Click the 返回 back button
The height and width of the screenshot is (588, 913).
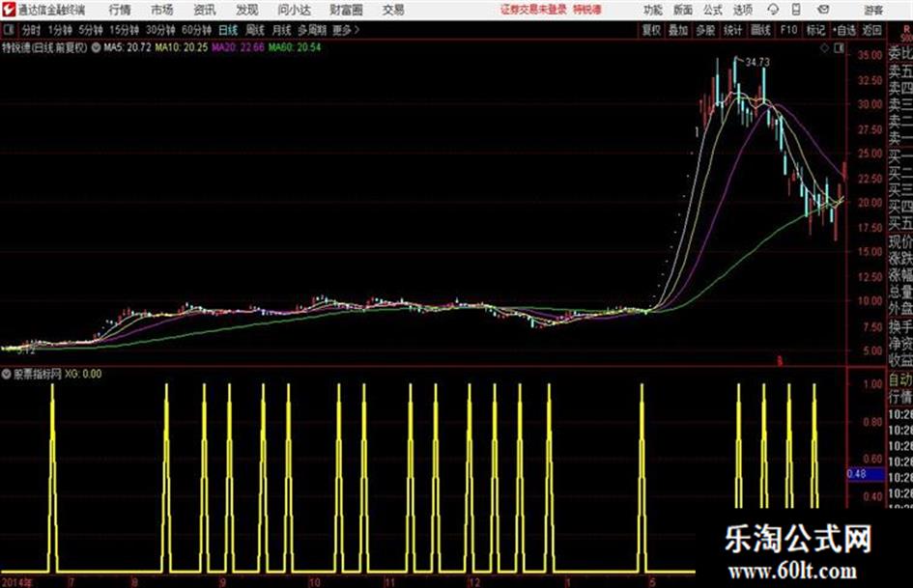click(871, 30)
